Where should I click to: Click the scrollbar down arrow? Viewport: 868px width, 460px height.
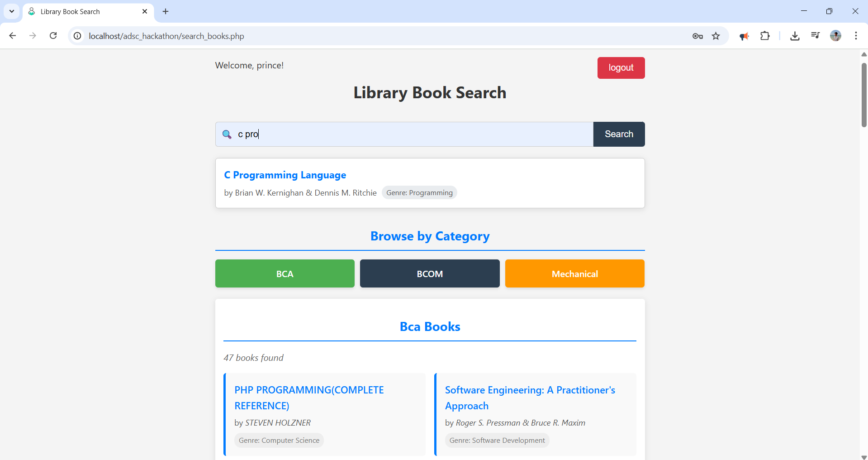point(864,457)
